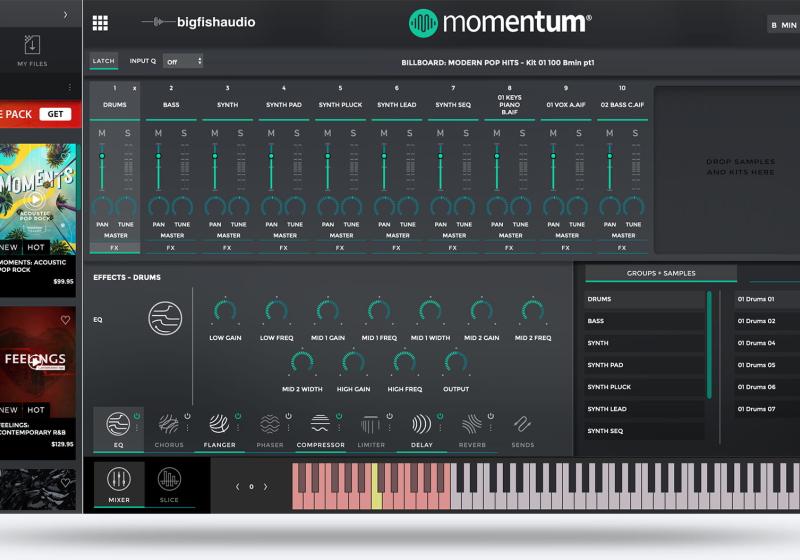Expand the Drums channel FX section

[114, 248]
